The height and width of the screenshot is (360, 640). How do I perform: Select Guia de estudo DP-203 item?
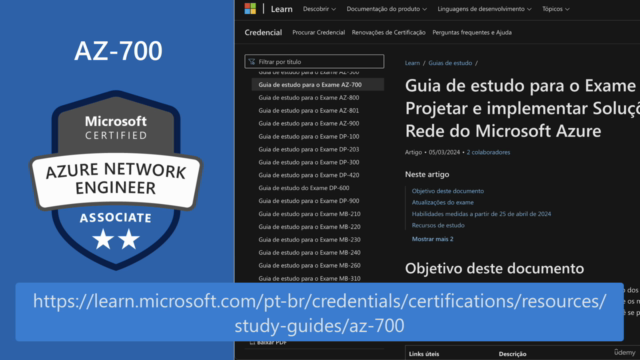(309, 149)
